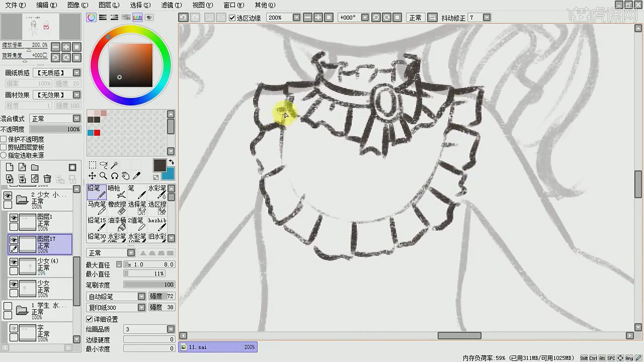This screenshot has width=644, height=362.
Task: Pick the zoom magnifier tool
Action: [103, 176]
